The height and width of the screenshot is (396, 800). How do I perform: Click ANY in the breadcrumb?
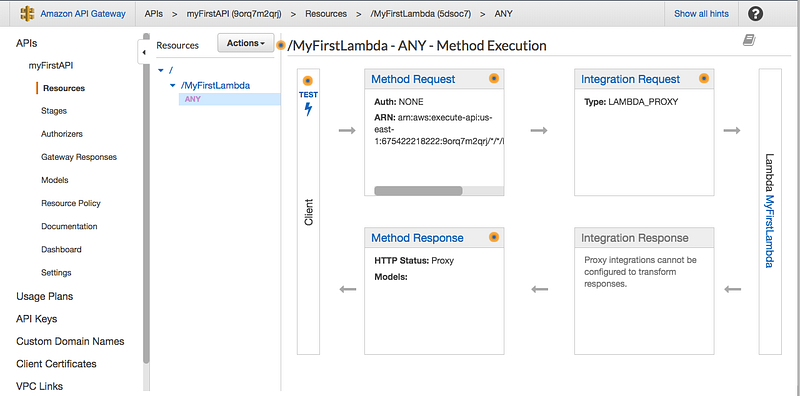click(x=504, y=14)
